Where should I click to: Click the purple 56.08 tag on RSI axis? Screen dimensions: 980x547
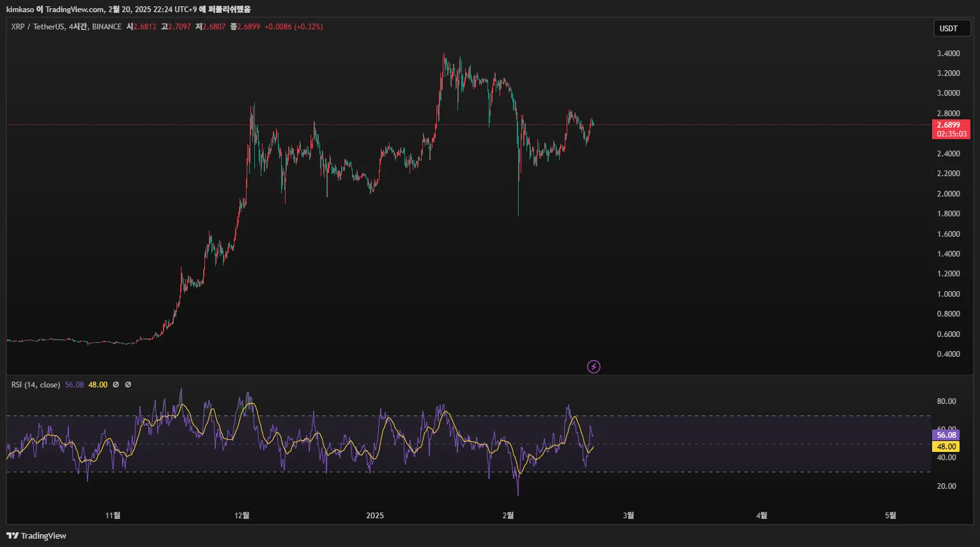[x=946, y=435]
